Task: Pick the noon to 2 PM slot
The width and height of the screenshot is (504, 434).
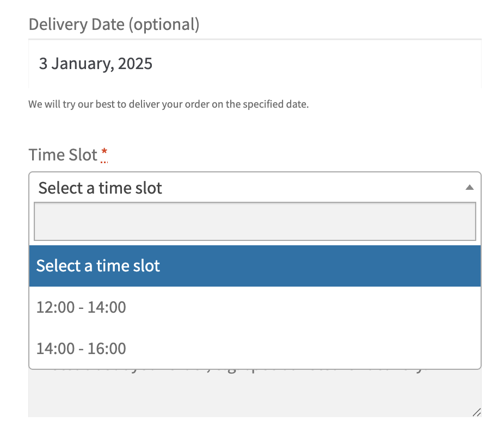Action: [81, 307]
